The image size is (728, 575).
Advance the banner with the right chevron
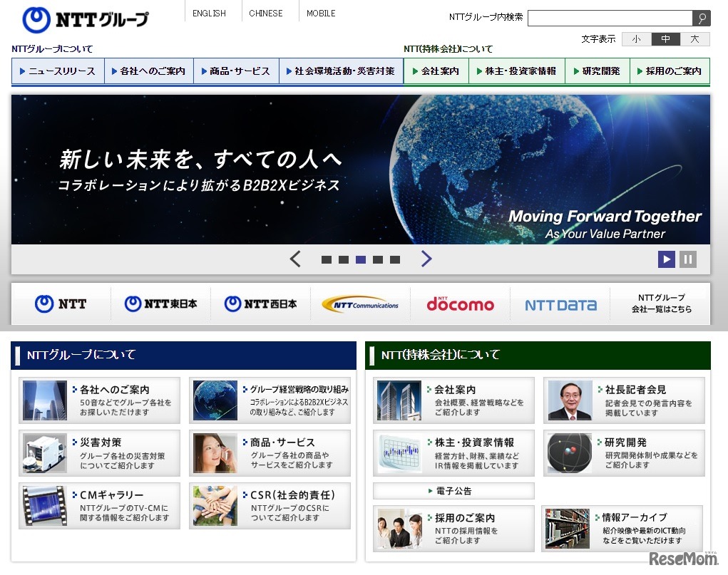click(426, 259)
